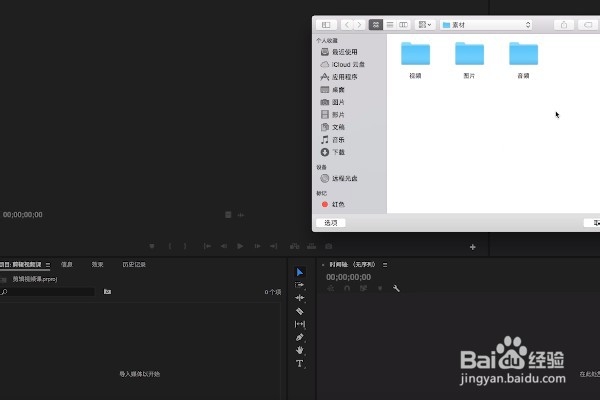Open the 视频 folder

pos(415,60)
